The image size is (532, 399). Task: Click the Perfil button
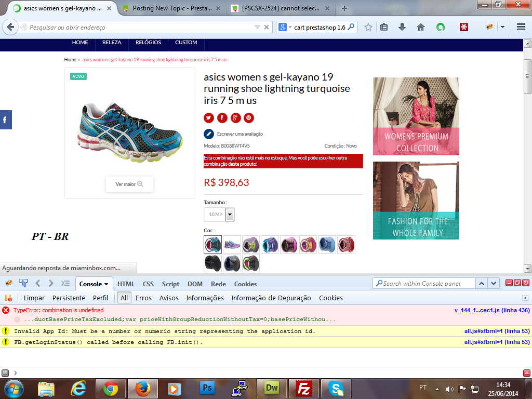(100, 298)
